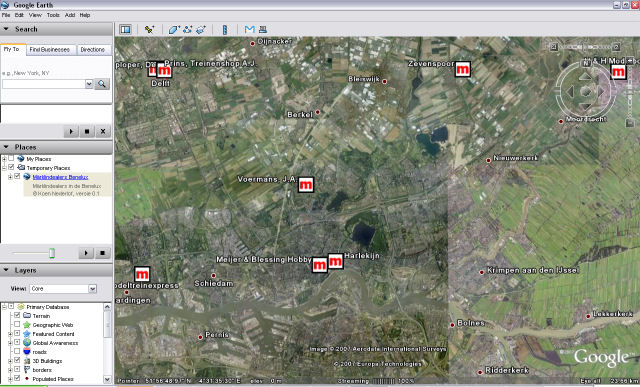640x387 pixels.
Task: Open the Tools menu
Action: [x=53, y=15]
